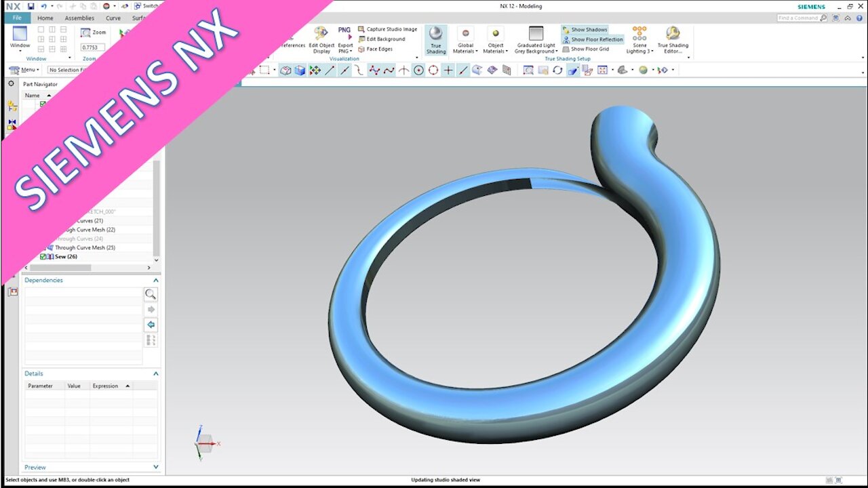
Task: Click the Parameter column header
Action: (45, 386)
